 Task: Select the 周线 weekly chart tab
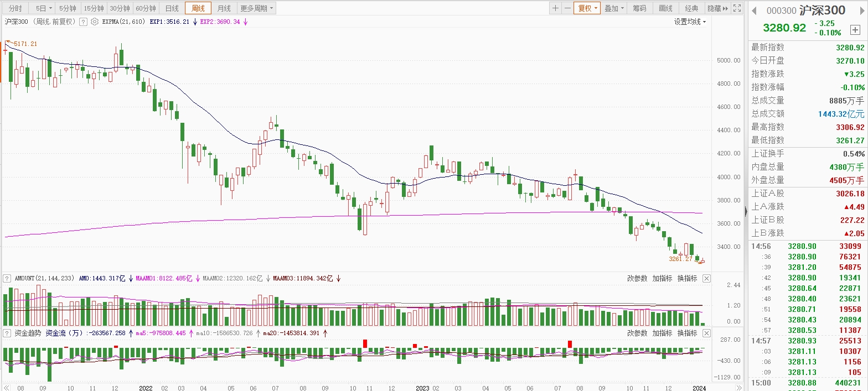198,8
